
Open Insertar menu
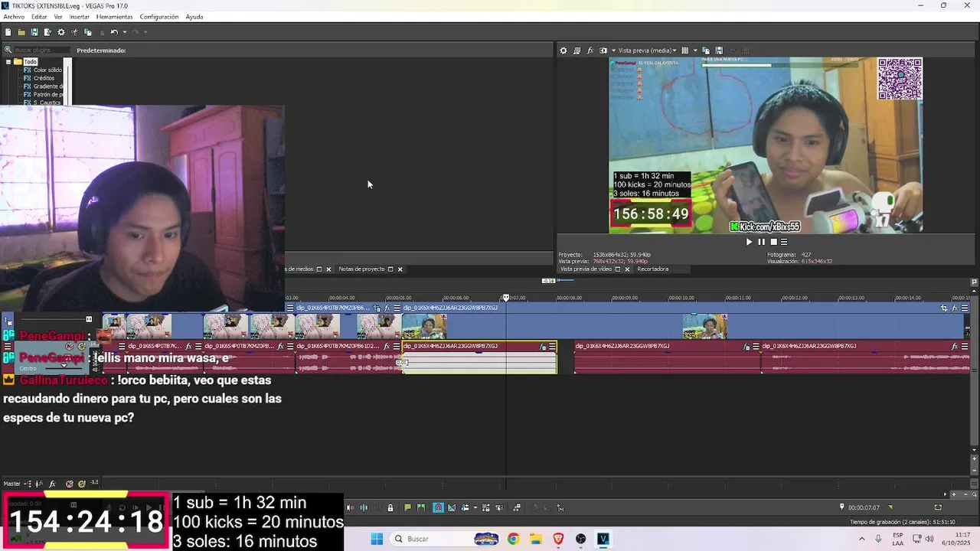[x=80, y=17]
